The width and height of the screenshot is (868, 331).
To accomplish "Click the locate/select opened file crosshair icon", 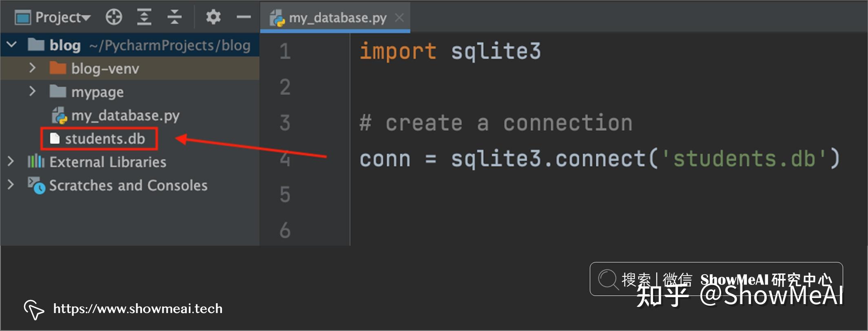I will pos(114,17).
